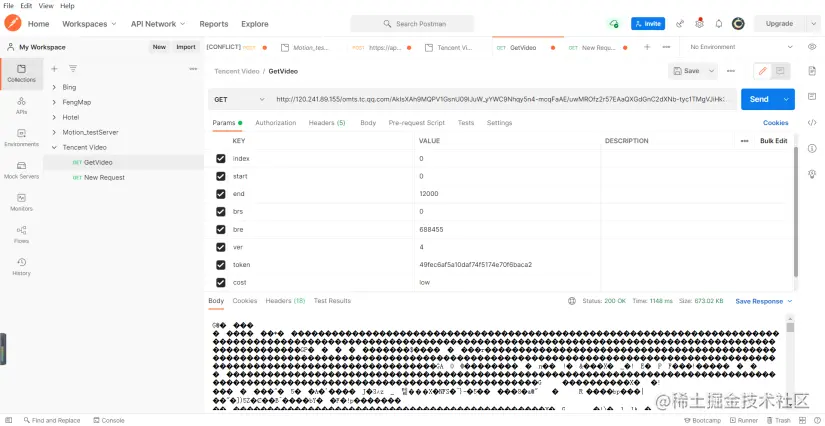Switch to the Authorization tab
This screenshot has width=825, height=426.
click(x=276, y=123)
